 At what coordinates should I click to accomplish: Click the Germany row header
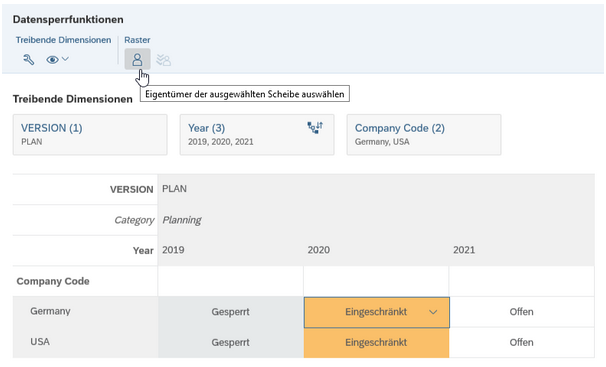pyautogui.click(x=50, y=311)
